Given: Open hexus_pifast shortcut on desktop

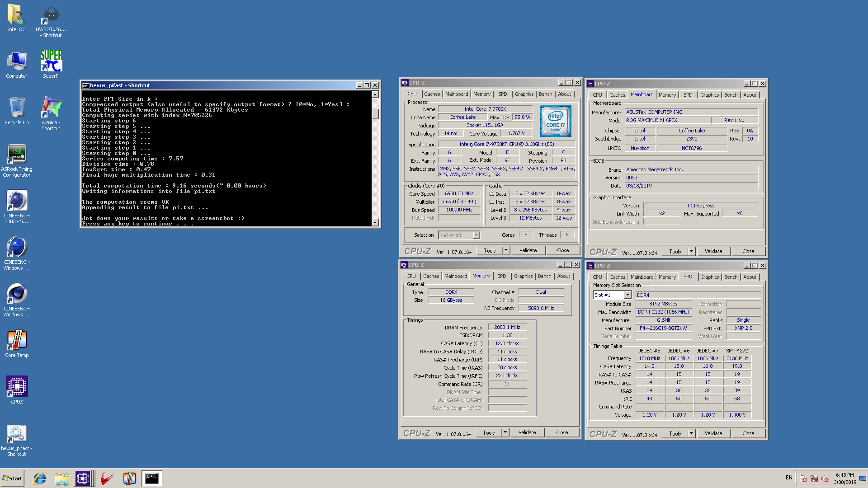Looking at the screenshot, I should point(17,441).
